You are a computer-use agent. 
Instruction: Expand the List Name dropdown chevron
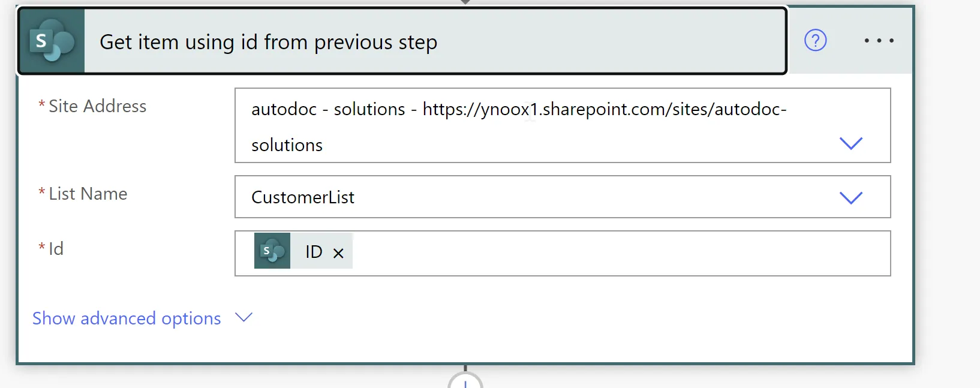(x=850, y=197)
